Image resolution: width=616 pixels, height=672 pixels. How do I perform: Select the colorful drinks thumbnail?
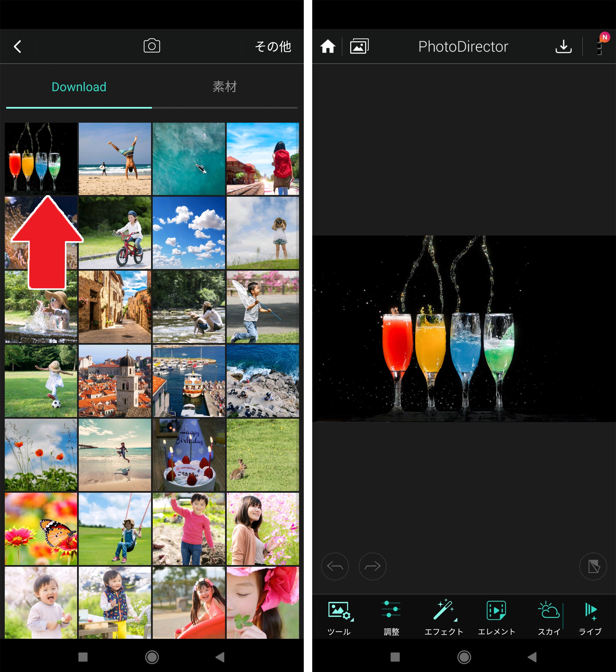point(38,158)
